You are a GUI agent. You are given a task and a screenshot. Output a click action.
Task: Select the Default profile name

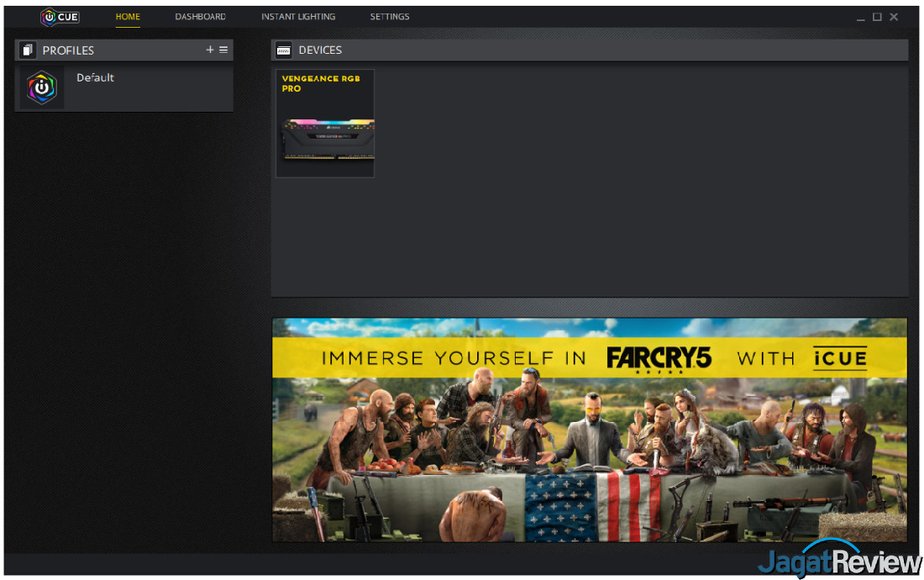pyautogui.click(x=96, y=78)
